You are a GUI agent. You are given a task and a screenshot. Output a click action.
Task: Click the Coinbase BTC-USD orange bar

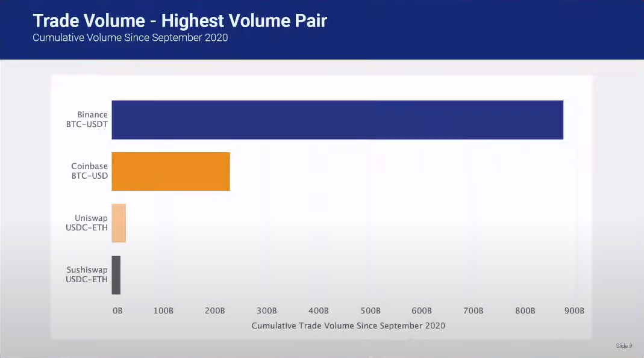tap(171, 171)
